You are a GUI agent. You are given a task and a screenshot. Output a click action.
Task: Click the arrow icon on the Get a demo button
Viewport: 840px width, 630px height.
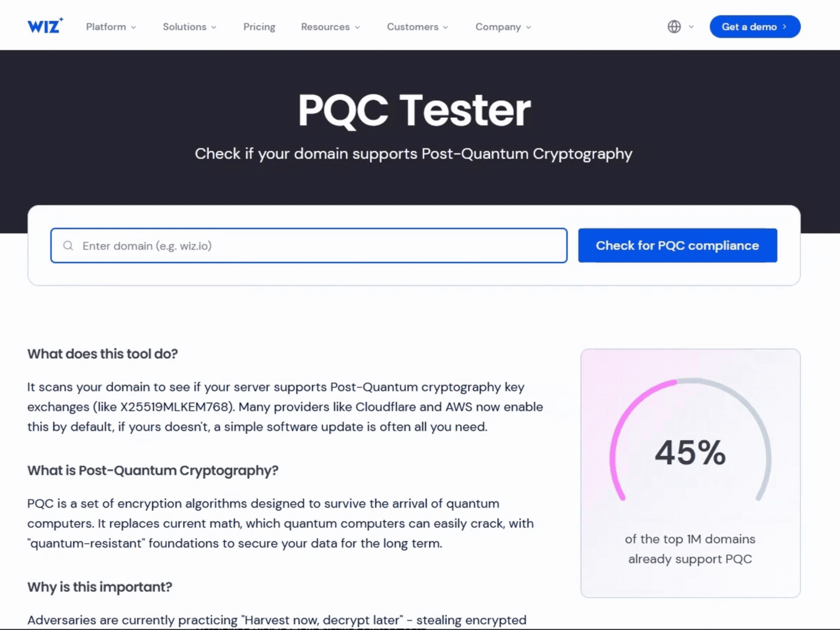pyautogui.click(x=785, y=26)
